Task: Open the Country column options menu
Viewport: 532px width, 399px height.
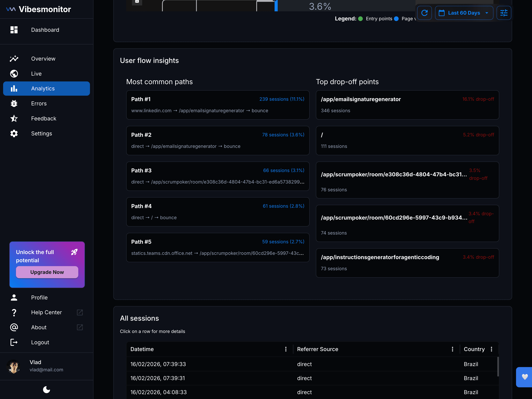Action: (492, 349)
